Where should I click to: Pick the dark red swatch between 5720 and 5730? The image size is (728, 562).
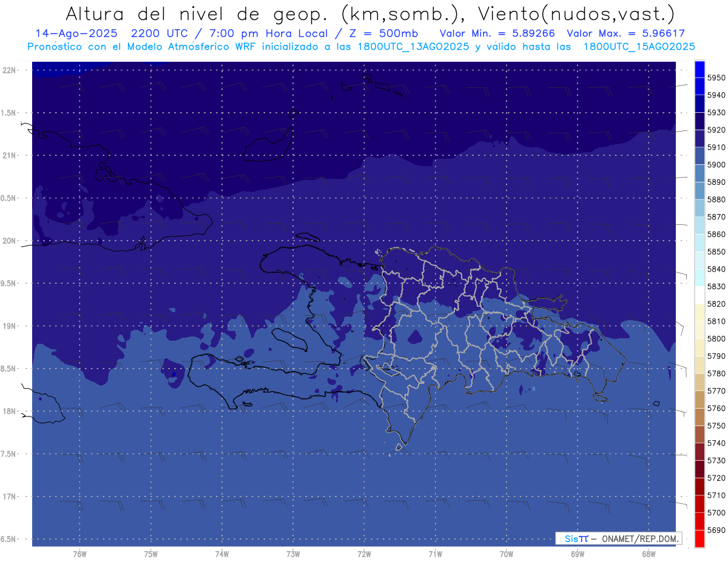699,469
